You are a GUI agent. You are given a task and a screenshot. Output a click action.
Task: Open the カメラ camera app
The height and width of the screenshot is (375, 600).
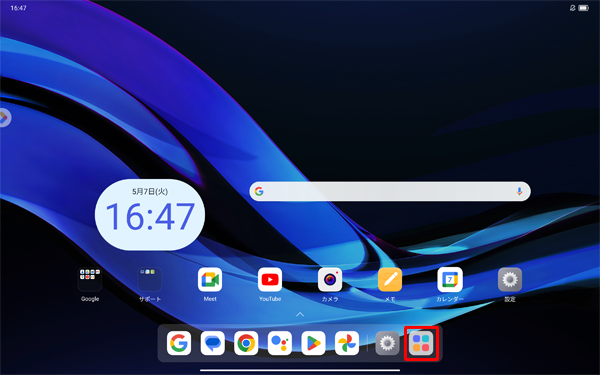330,279
